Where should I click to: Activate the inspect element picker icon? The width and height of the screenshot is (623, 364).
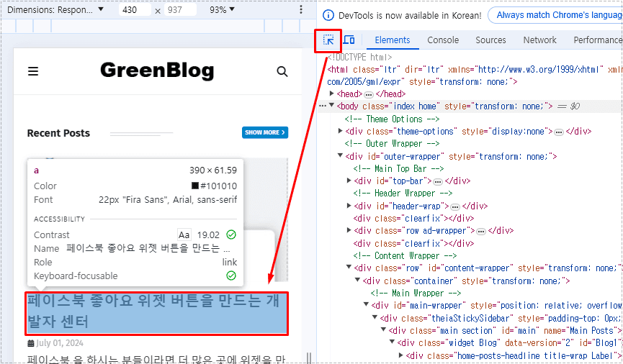pyautogui.click(x=328, y=40)
